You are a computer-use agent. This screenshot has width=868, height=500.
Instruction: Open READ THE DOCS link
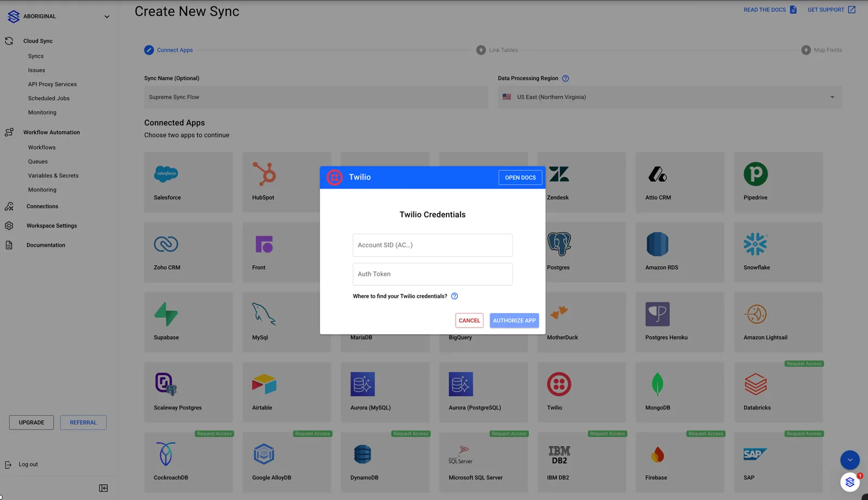click(x=770, y=10)
